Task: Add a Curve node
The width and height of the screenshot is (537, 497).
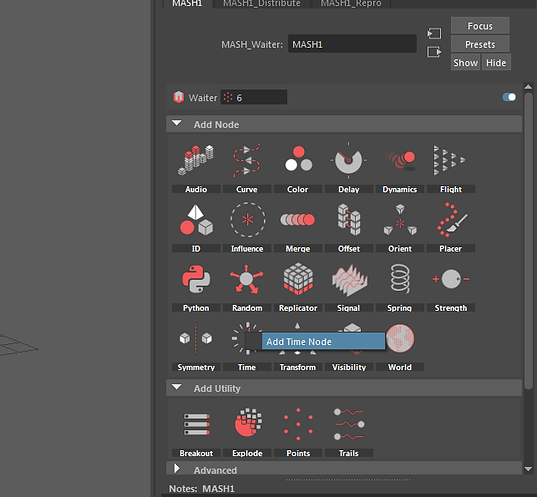Action: [247, 160]
